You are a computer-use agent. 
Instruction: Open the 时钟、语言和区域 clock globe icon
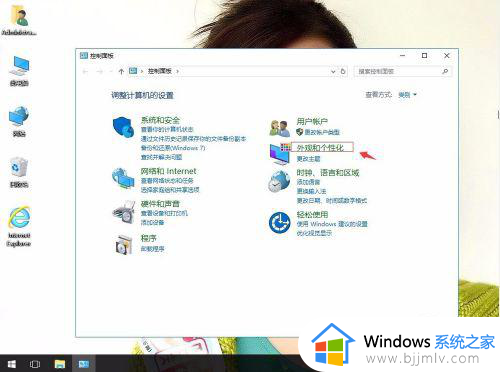pyautogui.click(x=279, y=181)
